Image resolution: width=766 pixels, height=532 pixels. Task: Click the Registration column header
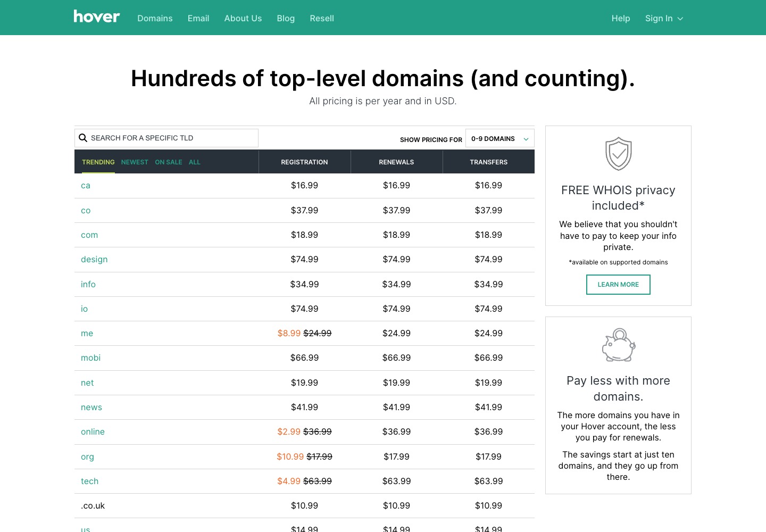coord(304,162)
